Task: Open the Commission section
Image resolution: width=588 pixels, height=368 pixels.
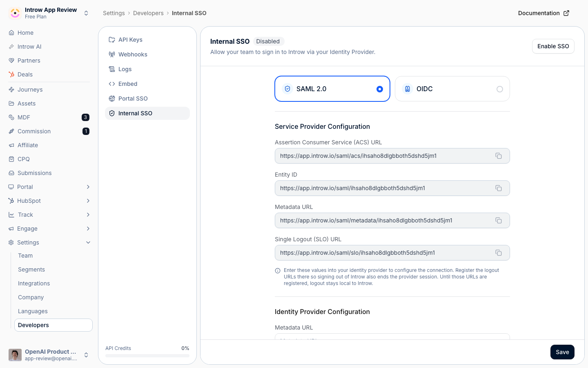Action: coord(49,131)
